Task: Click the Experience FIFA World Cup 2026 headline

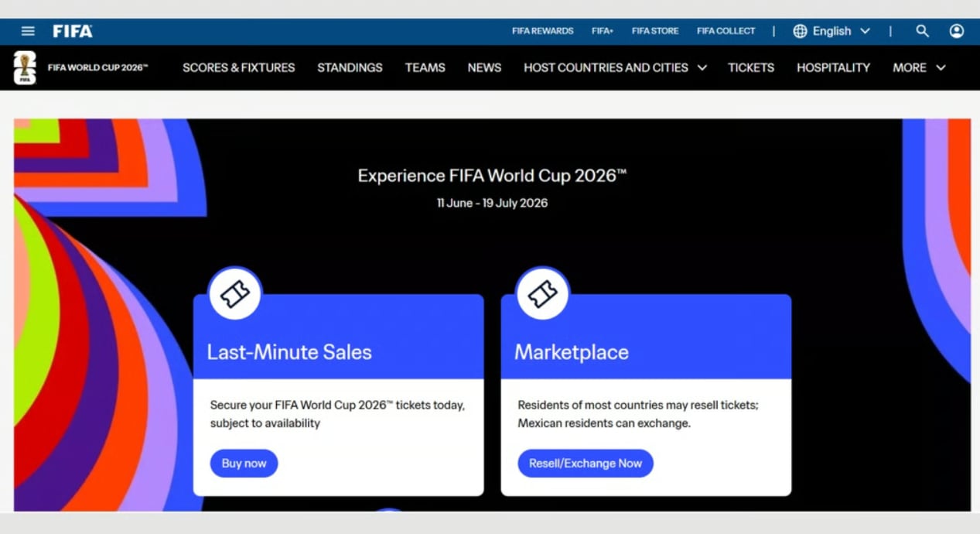Action: (x=492, y=176)
